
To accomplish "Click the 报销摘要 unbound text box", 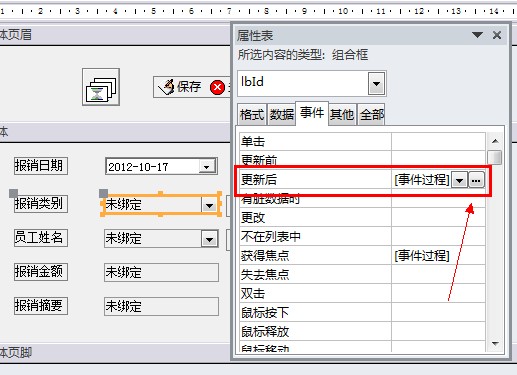I will tap(161, 306).
